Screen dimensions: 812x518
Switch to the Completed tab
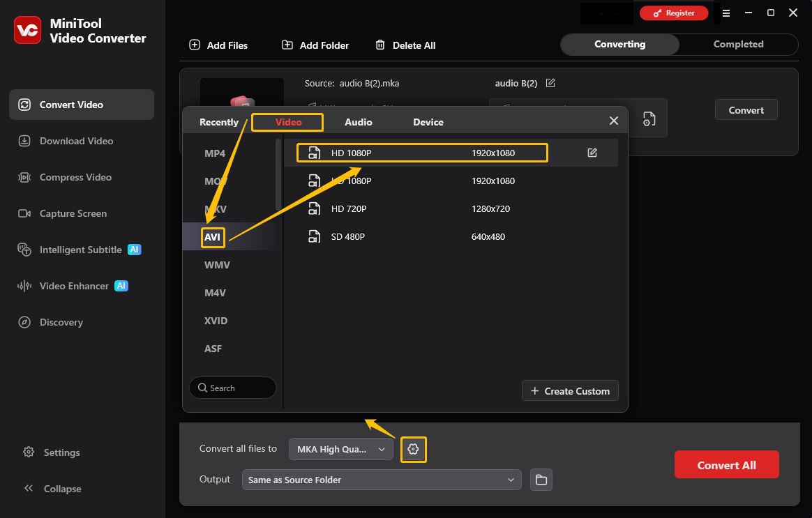coord(739,45)
